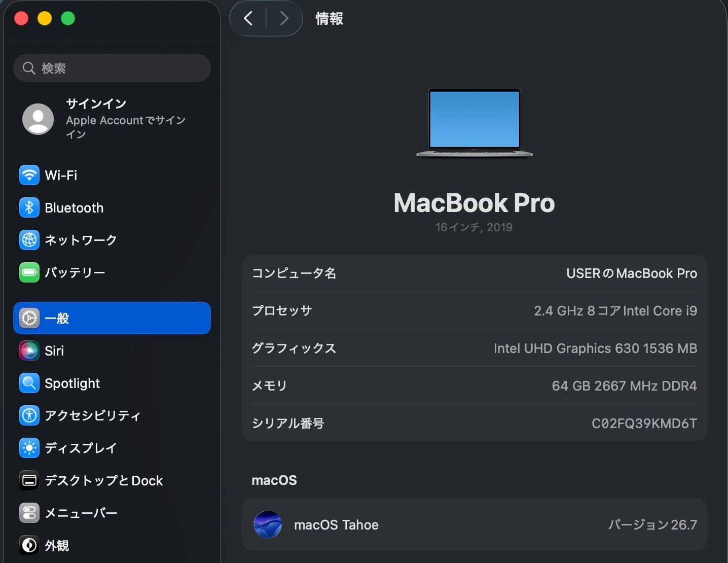Select the ディスプレイ sun icon
The width and height of the screenshot is (728, 563).
(29, 448)
